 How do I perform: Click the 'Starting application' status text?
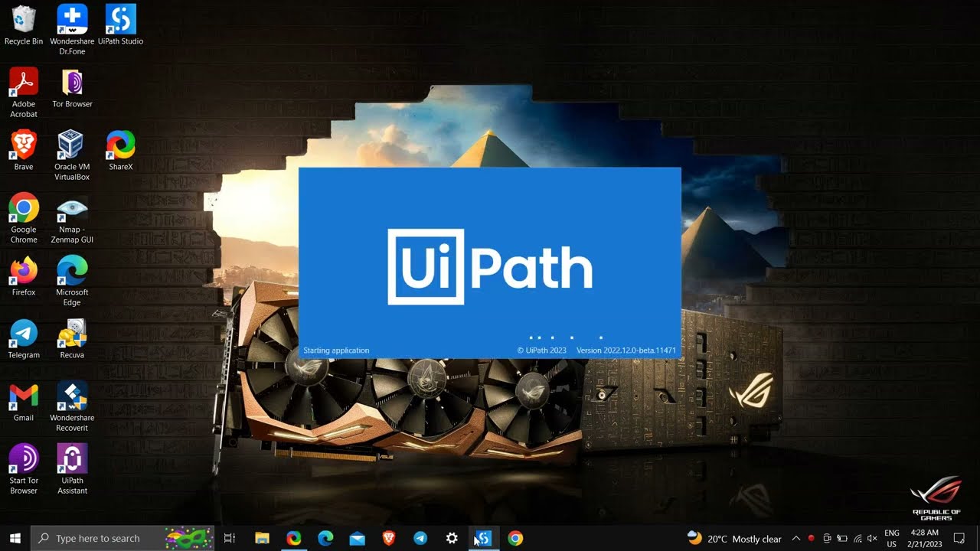(336, 350)
